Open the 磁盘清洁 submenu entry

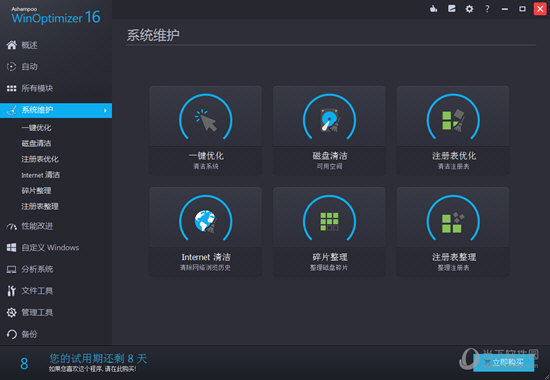pyautogui.click(x=36, y=143)
